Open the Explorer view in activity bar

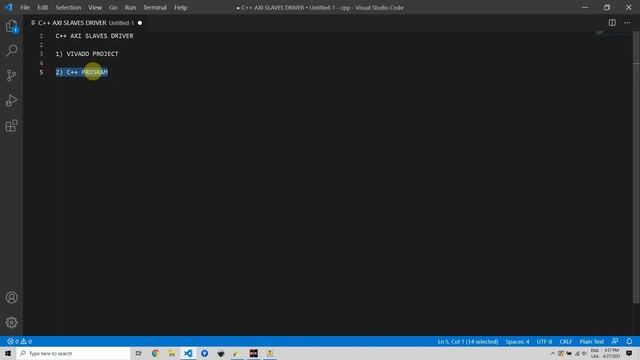pyautogui.click(x=11, y=26)
